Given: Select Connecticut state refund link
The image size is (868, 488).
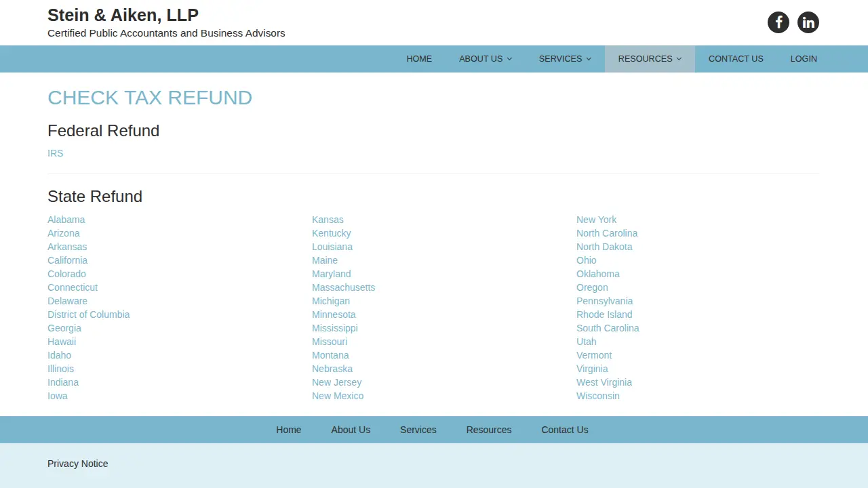Looking at the screenshot, I should 73,287.
